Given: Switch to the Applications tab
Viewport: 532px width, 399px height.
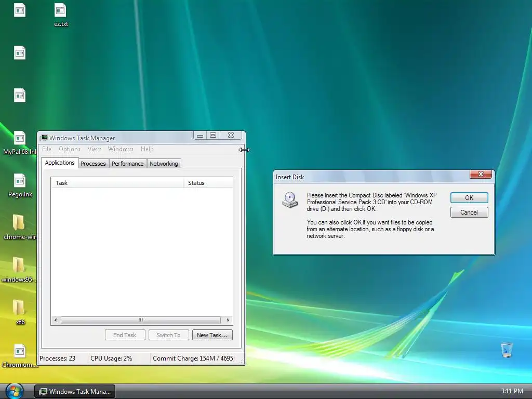Looking at the screenshot, I should click(60, 163).
